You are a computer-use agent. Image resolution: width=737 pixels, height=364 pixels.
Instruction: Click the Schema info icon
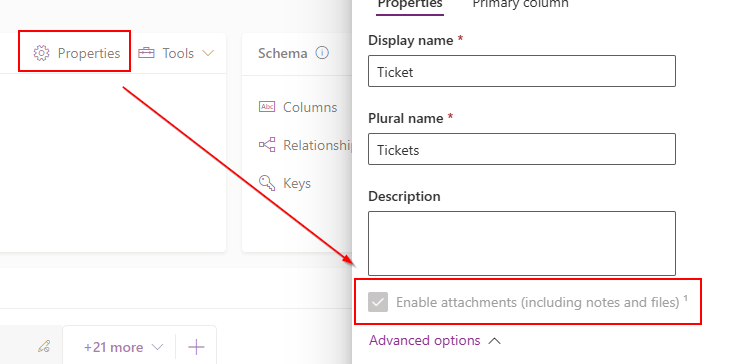click(x=322, y=53)
